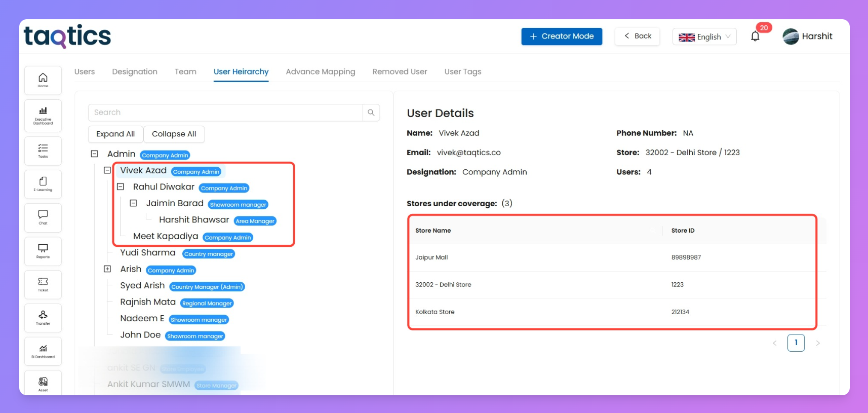The image size is (868, 413).
Task: Click in the hierarchy Search field
Action: (225, 112)
